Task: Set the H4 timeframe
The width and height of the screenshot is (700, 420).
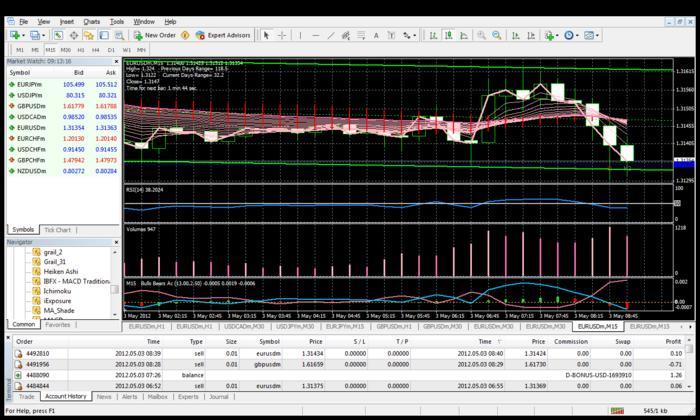Action: pyautogui.click(x=96, y=50)
